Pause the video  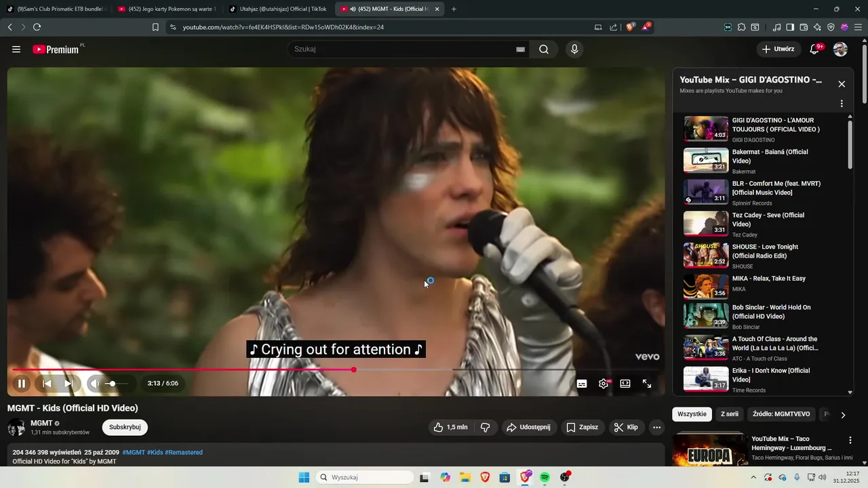click(22, 384)
